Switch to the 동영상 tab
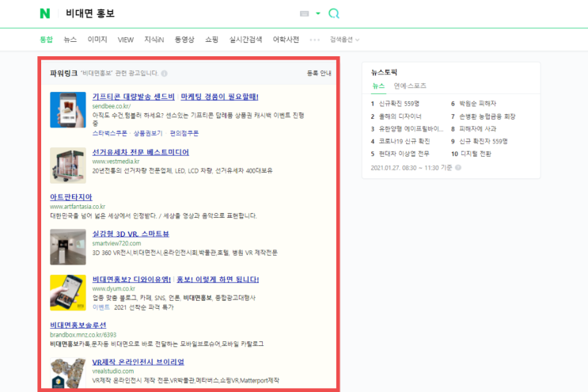588x392 pixels. pyautogui.click(x=184, y=40)
